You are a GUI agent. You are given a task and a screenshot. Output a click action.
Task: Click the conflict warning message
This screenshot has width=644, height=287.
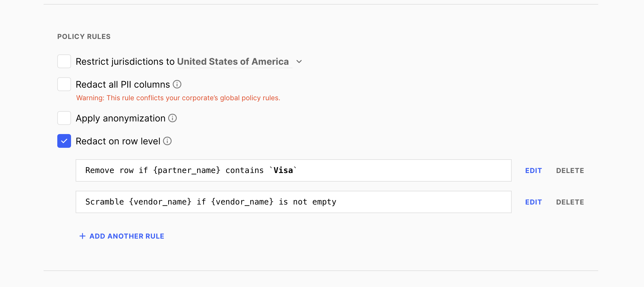(178, 98)
